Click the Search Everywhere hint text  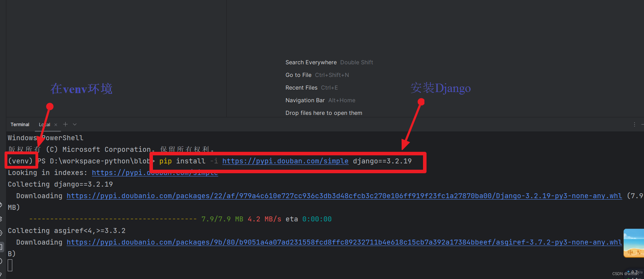click(x=311, y=62)
